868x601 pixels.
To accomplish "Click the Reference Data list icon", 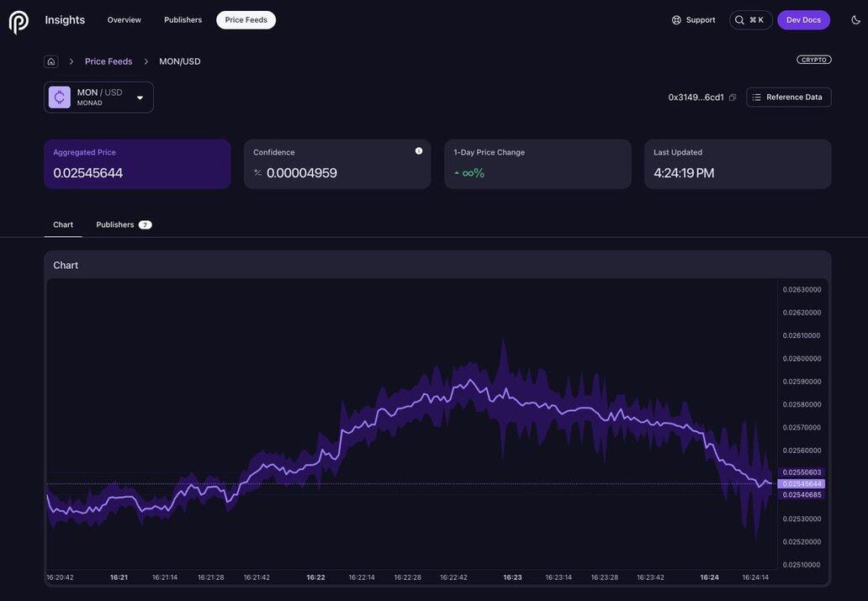I will pos(757,98).
